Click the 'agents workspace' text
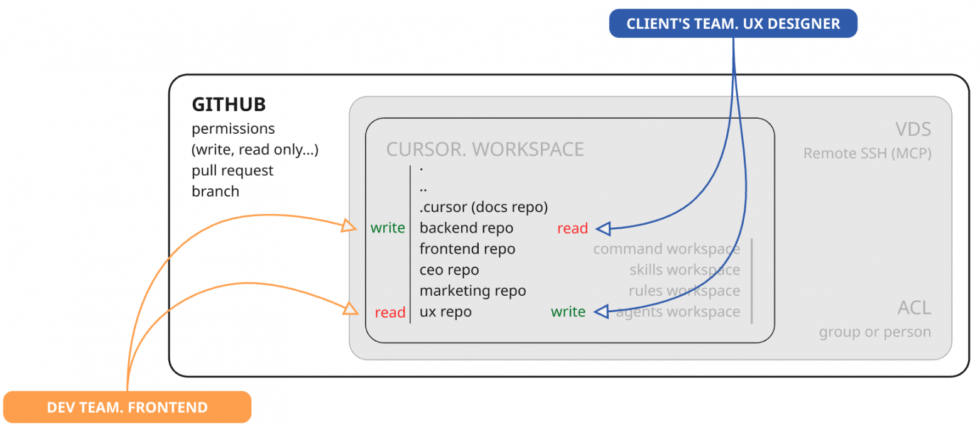Screen dimensions: 980x429 tap(678, 312)
